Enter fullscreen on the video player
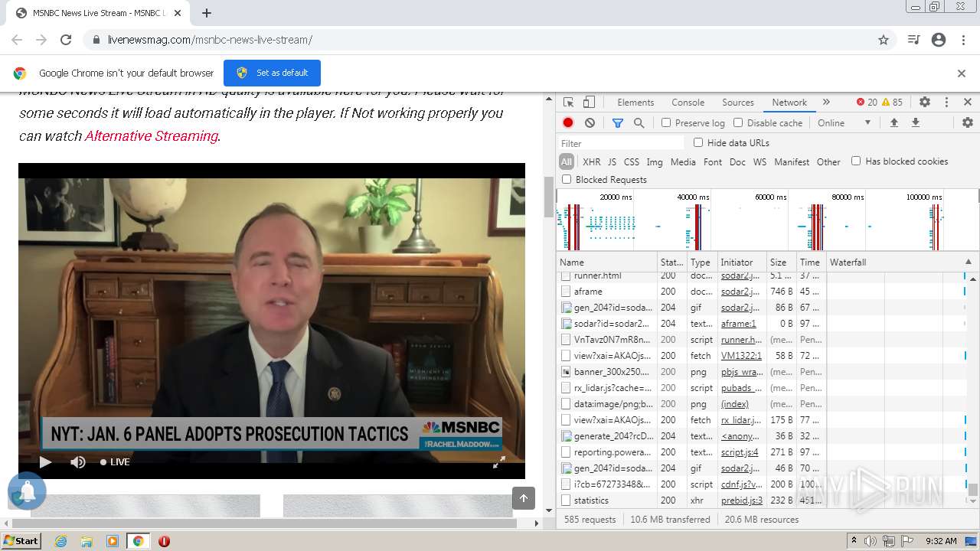 click(498, 461)
